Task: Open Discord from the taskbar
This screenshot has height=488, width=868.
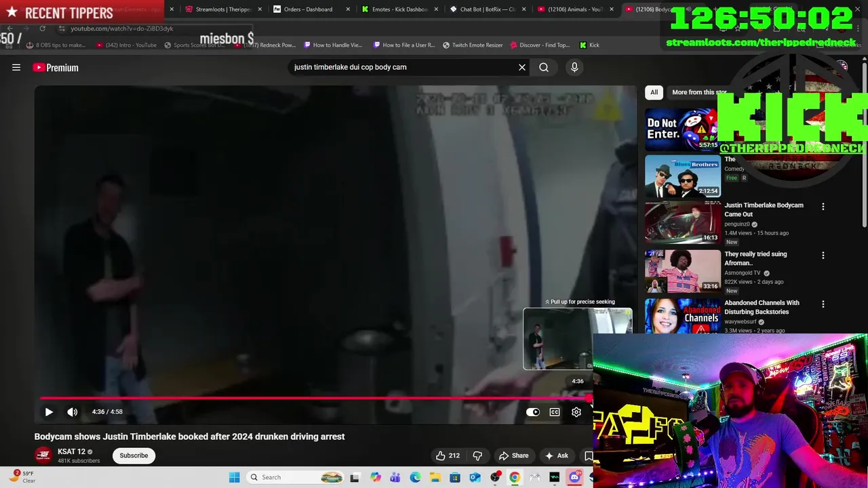Action: tap(574, 477)
